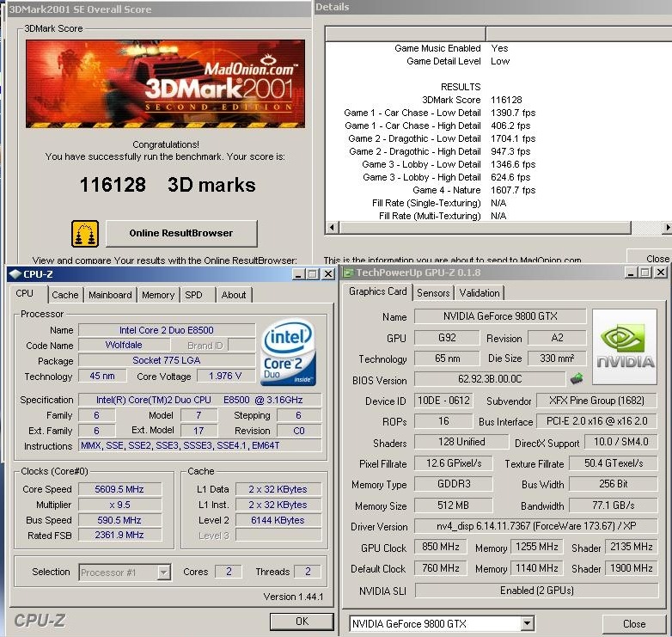Screen dimensions: 672x637
Task: Open the Online ResultBrowser
Action: tap(181, 233)
